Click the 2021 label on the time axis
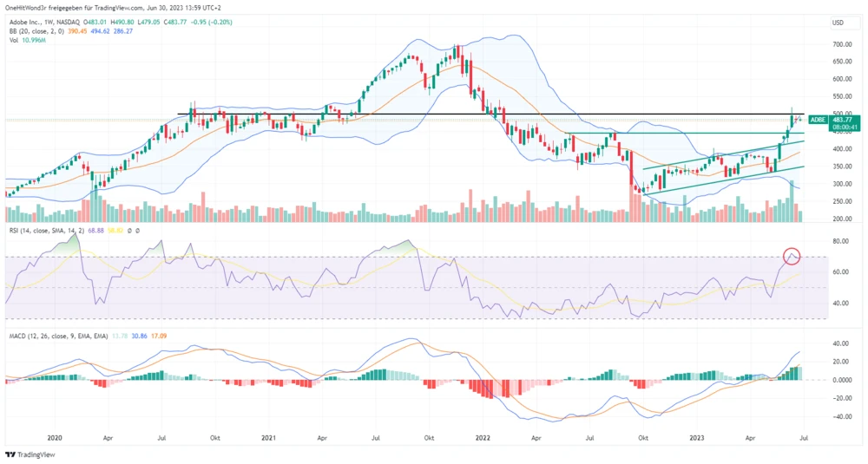The image size is (868, 464). (268, 439)
